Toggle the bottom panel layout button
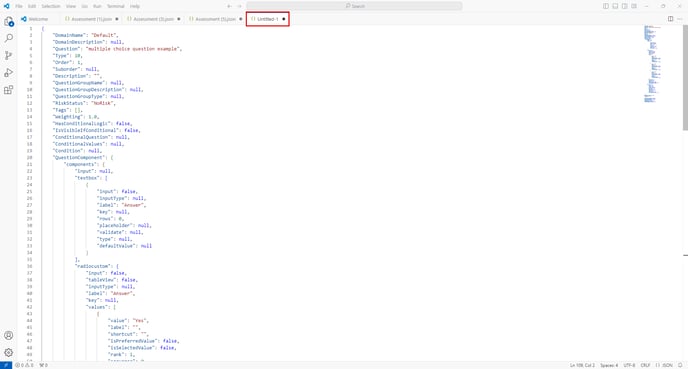Screen dimensions: 688x369 click(615, 6)
